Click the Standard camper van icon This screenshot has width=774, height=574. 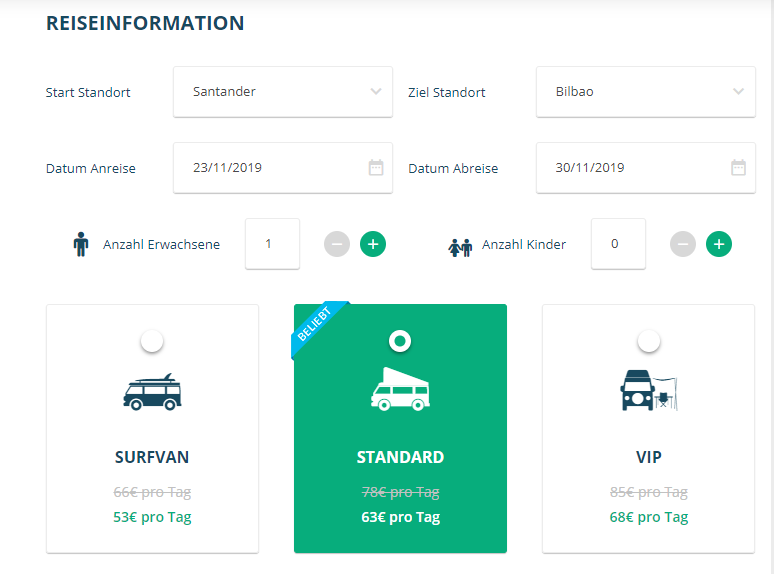tap(400, 389)
